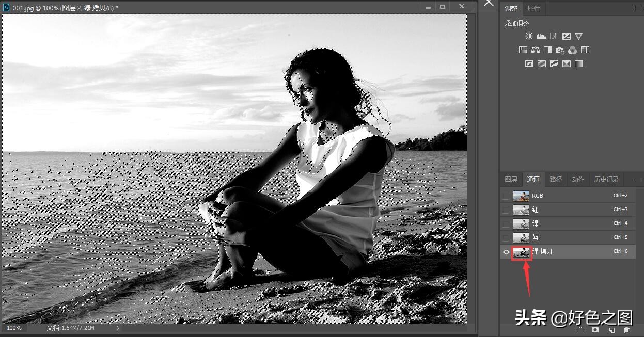This screenshot has width=644, height=337.
Task: Open the 路径 tab
Action: pos(556,180)
